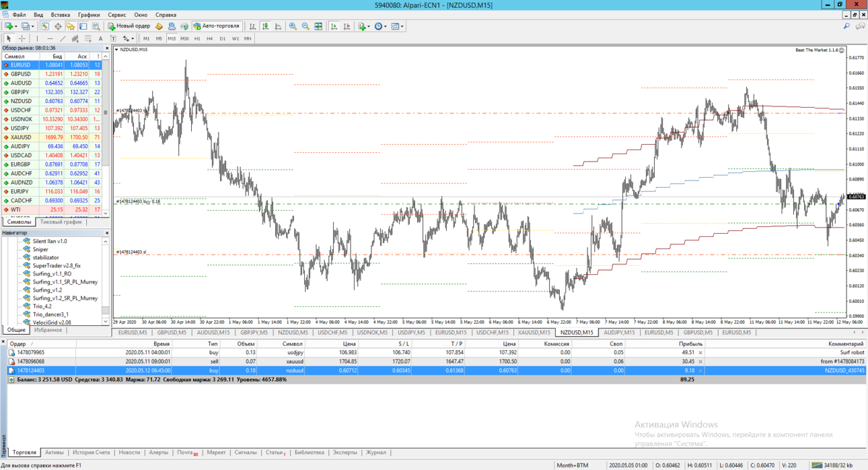Image resolution: width=868 pixels, height=470 pixels.
Task: Open the XAUUSD,M15 chart tab
Action: (x=534, y=332)
